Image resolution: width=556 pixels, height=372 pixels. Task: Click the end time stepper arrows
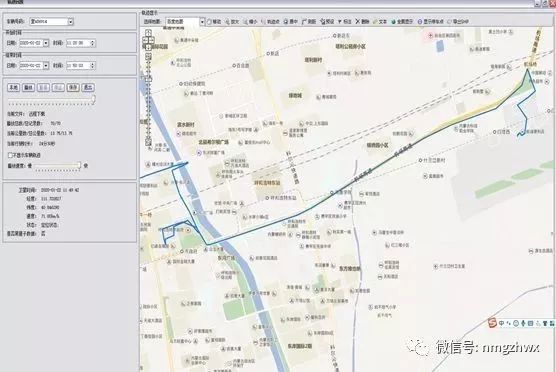click(93, 66)
